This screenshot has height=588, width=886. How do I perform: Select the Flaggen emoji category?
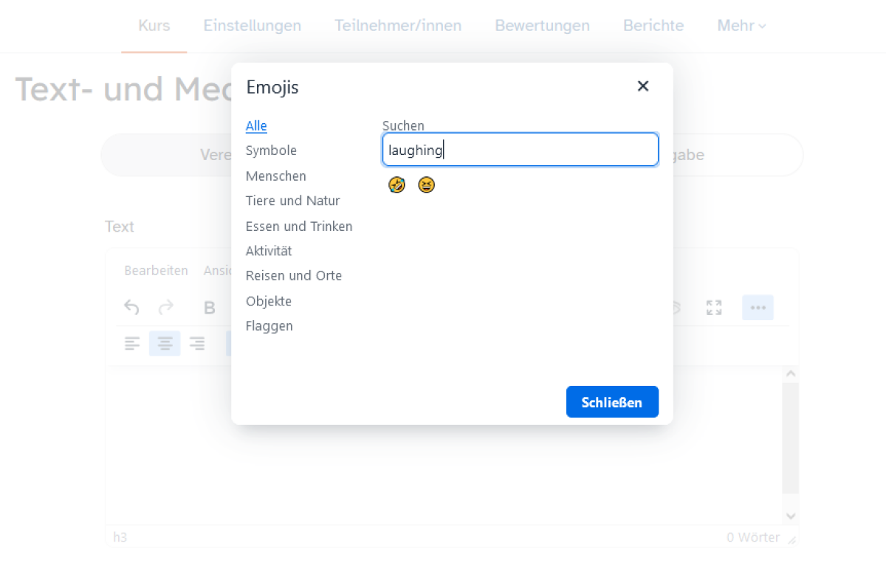[269, 326]
